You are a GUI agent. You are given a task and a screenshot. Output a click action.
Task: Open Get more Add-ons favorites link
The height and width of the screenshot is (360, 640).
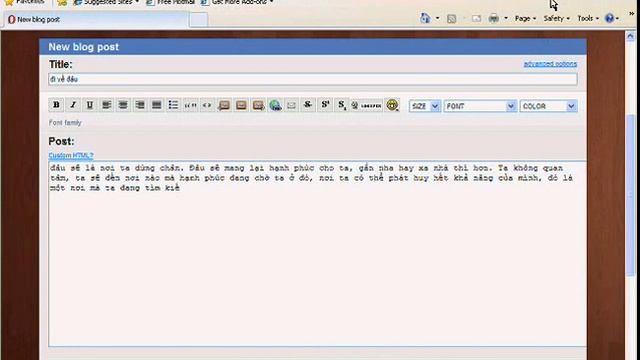pos(238,2)
